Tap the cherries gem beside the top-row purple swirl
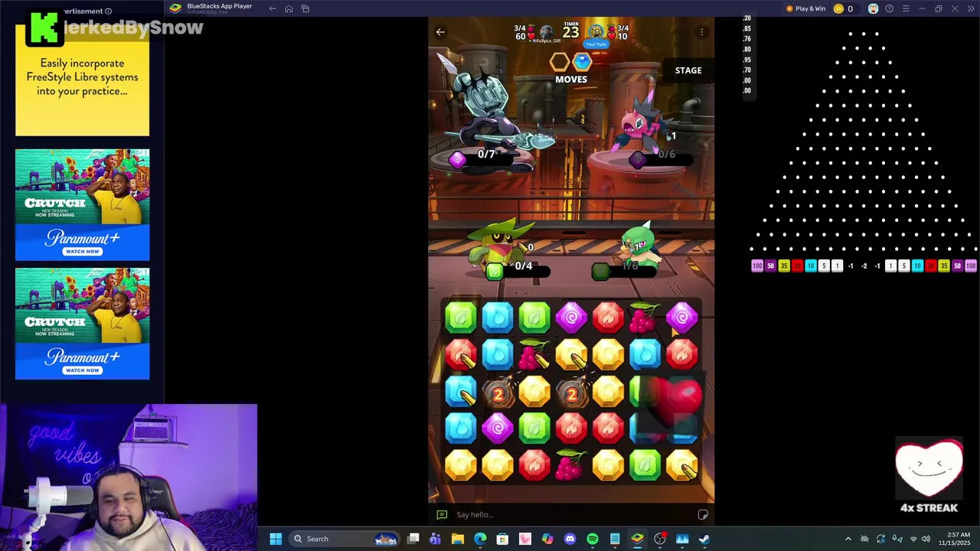The width and height of the screenshot is (980, 551). [644, 317]
